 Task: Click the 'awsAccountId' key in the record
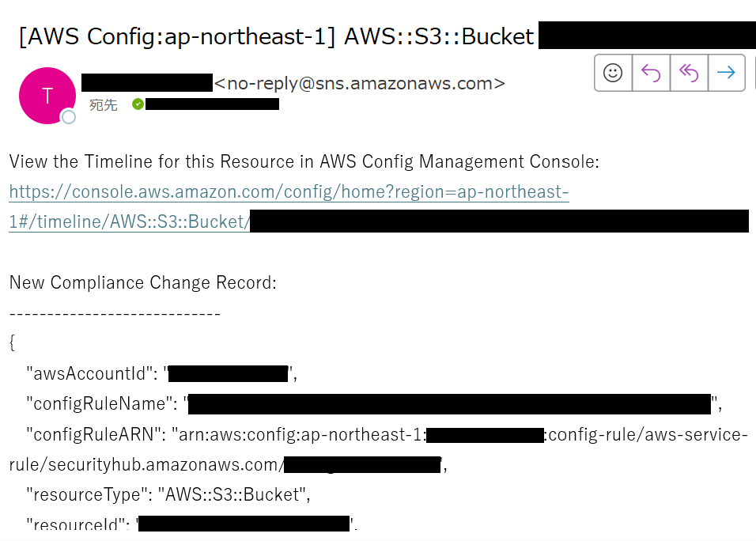(x=89, y=374)
